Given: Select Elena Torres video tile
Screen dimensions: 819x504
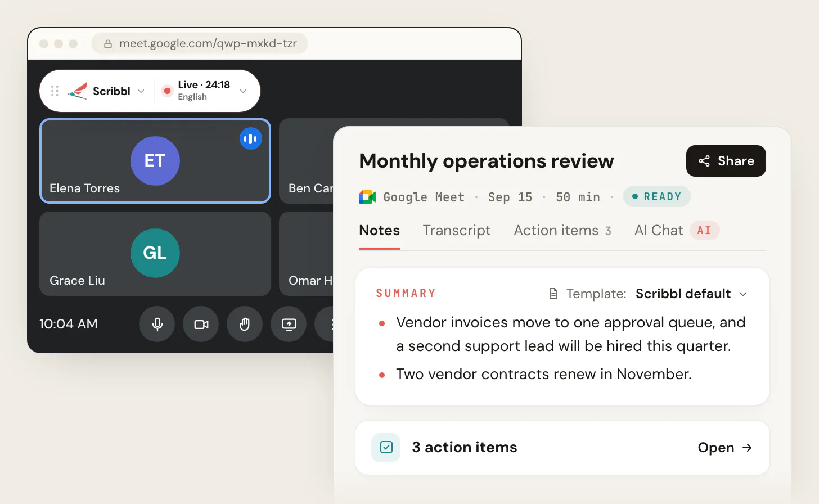Looking at the screenshot, I should click(x=155, y=161).
